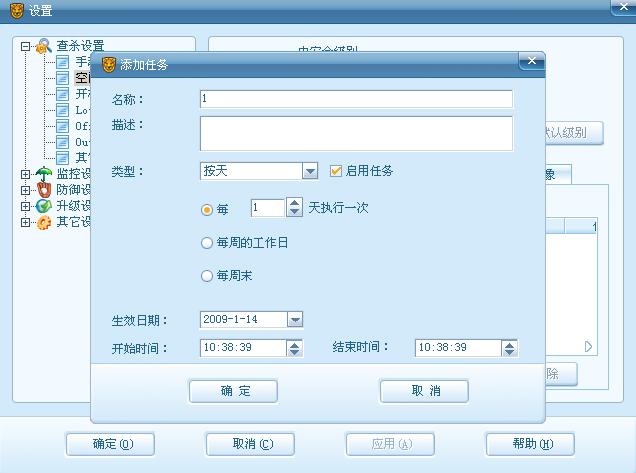Screen dimensions: 636x473
Task: Open the 生效日期 date dropdown
Action: click(295, 320)
